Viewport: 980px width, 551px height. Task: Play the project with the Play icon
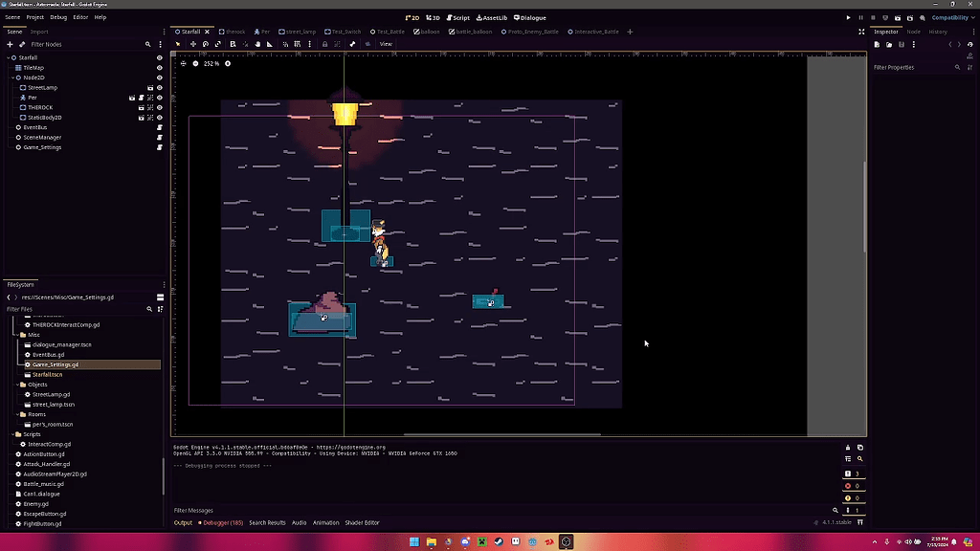click(848, 17)
